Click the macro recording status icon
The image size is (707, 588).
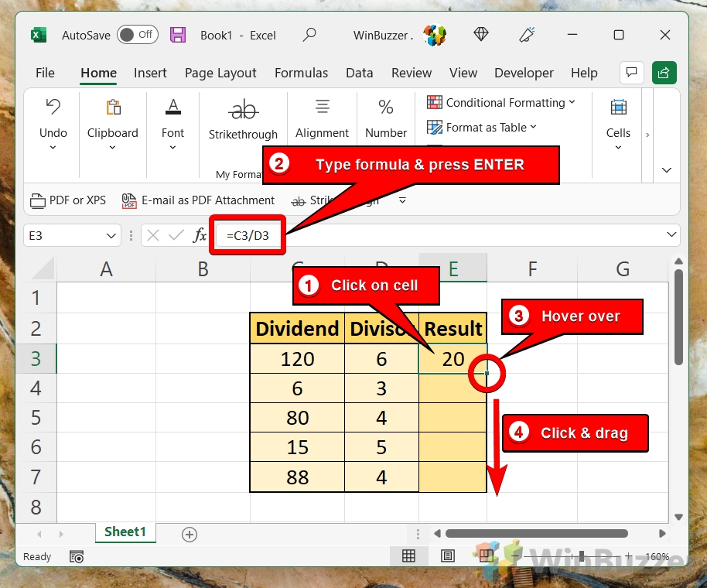coord(77,557)
